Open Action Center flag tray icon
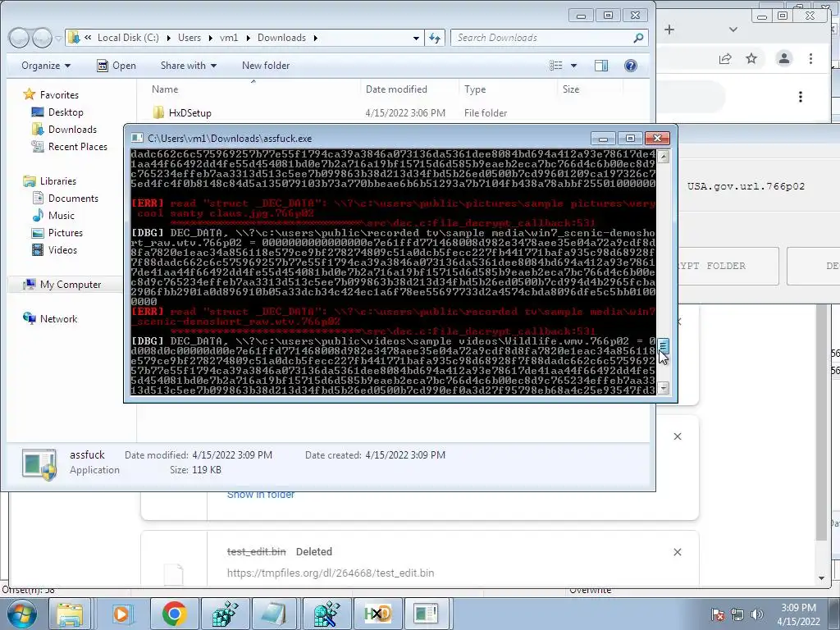 click(718, 614)
